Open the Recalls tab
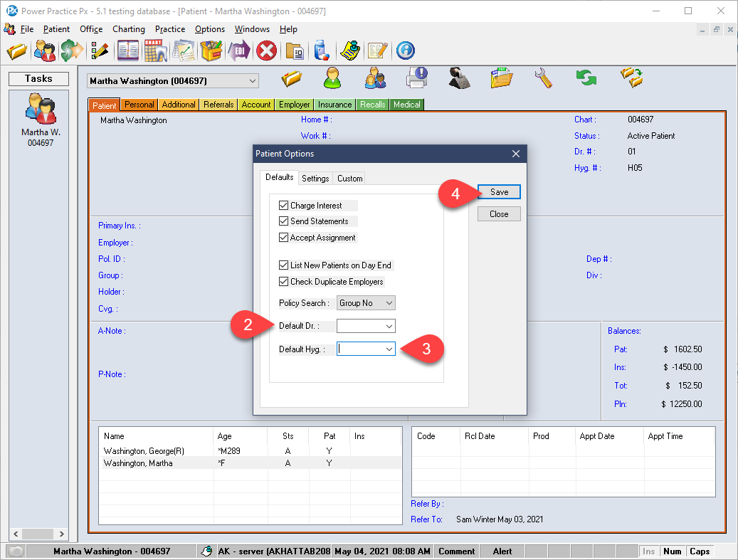The width and height of the screenshot is (738, 560). (x=372, y=105)
